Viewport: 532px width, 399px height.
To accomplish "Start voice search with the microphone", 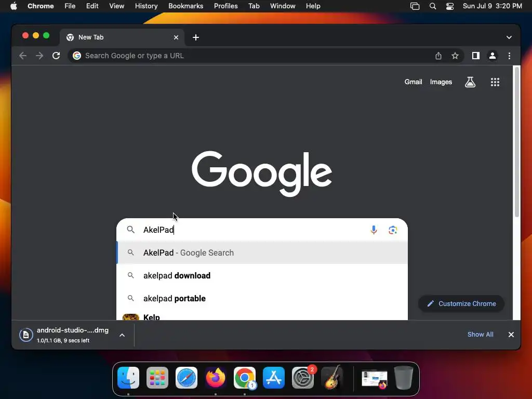I will [374, 230].
